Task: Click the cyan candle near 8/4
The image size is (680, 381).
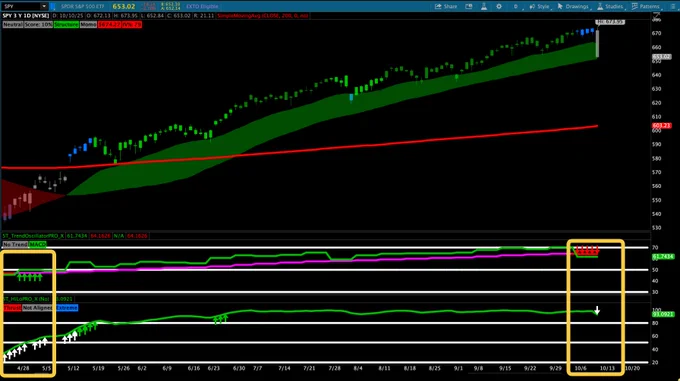Action: (x=351, y=98)
